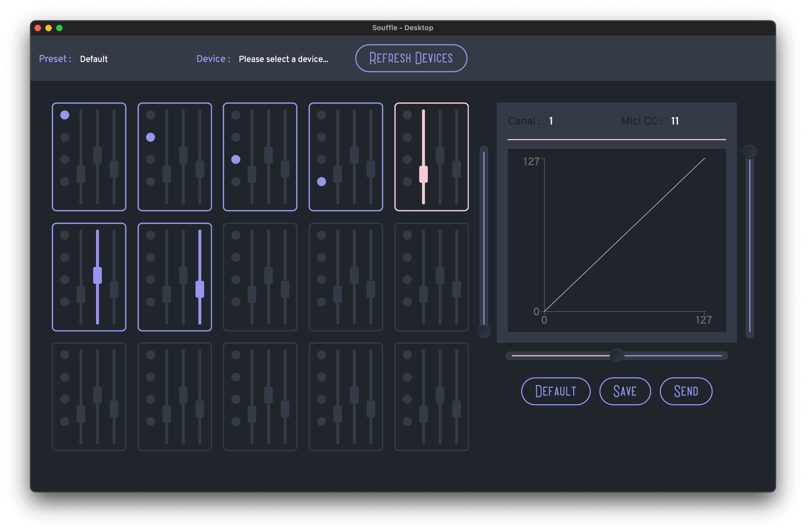Click the horizontal slider knob below the curve graph
This screenshot has width=806, height=532.
(617, 355)
